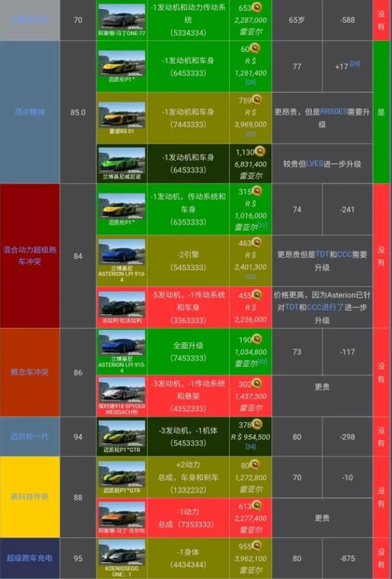This screenshot has height=579, width=392.
Task: Open the Asterion thumbnail next to 全面升级
Action: 122,342
